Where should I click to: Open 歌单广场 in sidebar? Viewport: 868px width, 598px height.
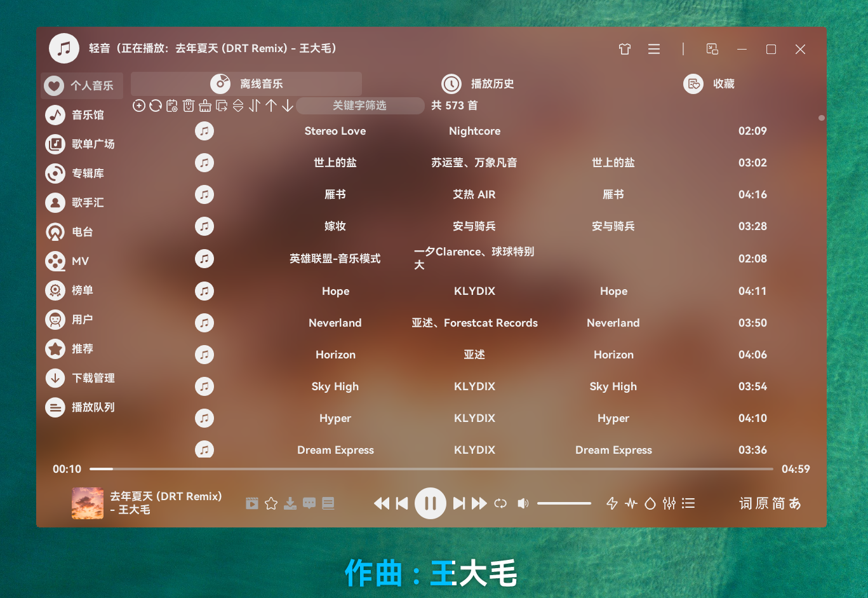[x=82, y=144]
